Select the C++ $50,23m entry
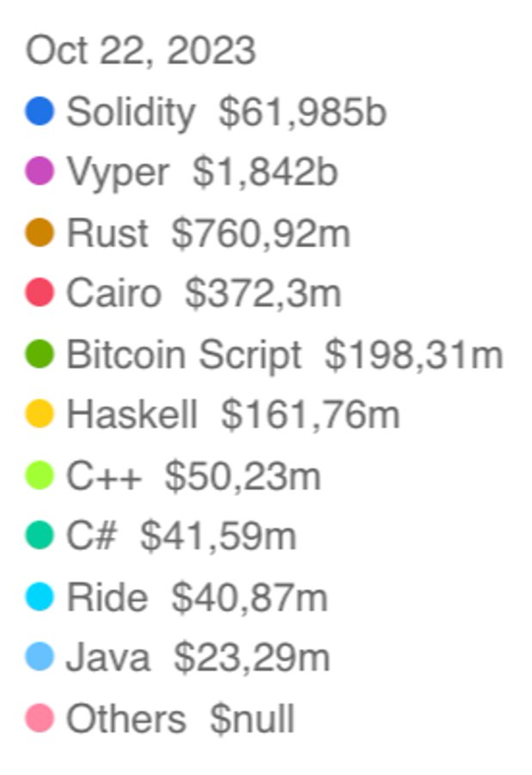The image size is (532, 775). 193,475
